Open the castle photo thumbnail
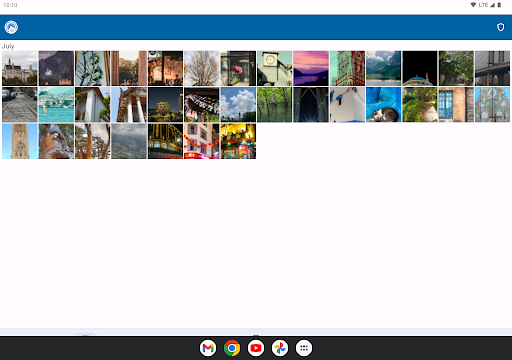The height and width of the screenshot is (360, 512). [x=20, y=68]
